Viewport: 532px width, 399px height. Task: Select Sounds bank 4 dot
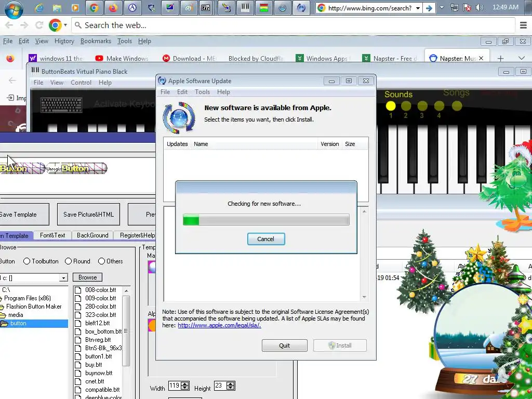pyautogui.click(x=439, y=106)
